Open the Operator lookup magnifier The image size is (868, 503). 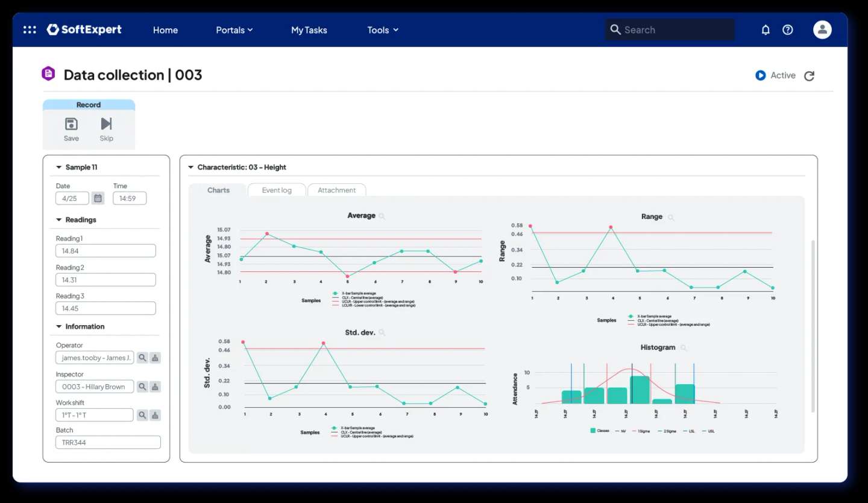pyautogui.click(x=142, y=357)
